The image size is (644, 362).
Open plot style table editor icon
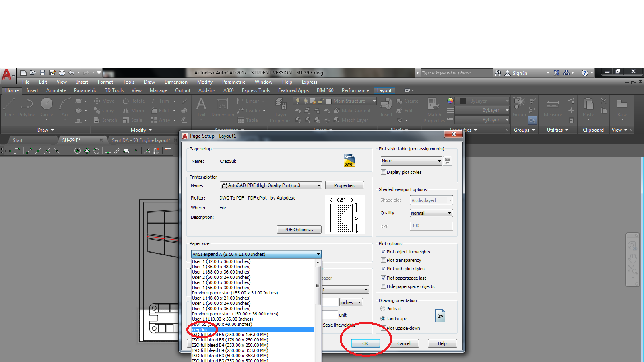[x=448, y=161]
